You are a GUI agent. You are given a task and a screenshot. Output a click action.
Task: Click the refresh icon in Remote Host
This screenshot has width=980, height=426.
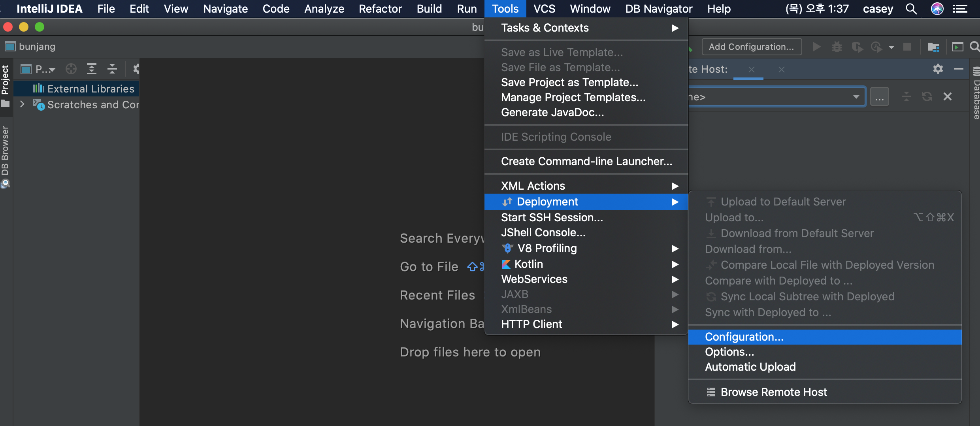927,96
